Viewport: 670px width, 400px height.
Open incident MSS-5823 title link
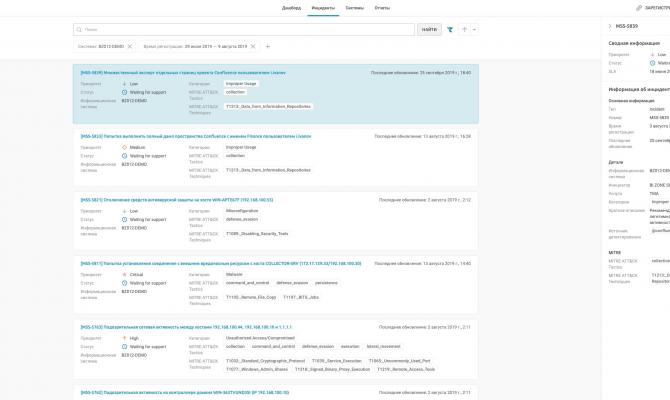[196, 136]
